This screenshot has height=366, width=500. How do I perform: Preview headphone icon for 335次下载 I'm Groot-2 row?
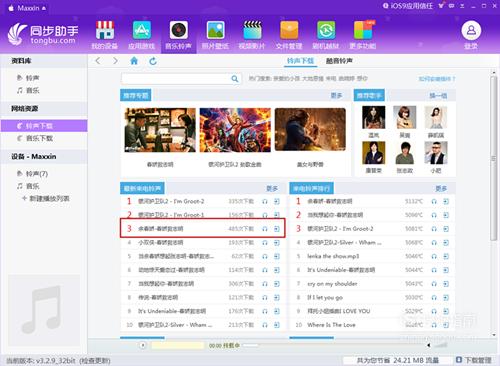point(265,201)
